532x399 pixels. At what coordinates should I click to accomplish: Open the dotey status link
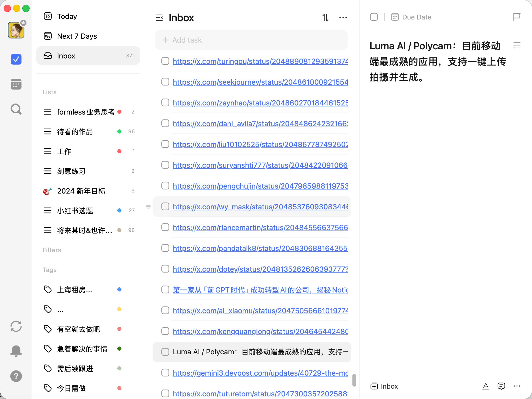(x=260, y=269)
